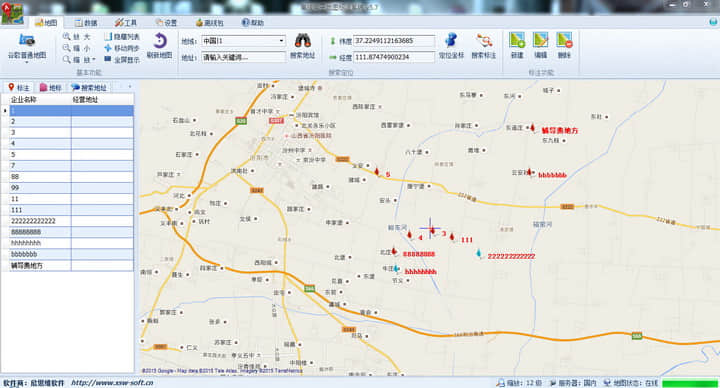Click the address keyword input field
Image resolution: width=720 pixels, height=388 pixels.
(x=243, y=57)
